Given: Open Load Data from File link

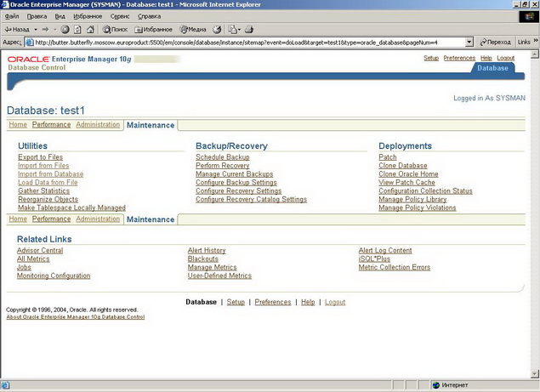Looking at the screenshot, I should click(x=48, y=182).
